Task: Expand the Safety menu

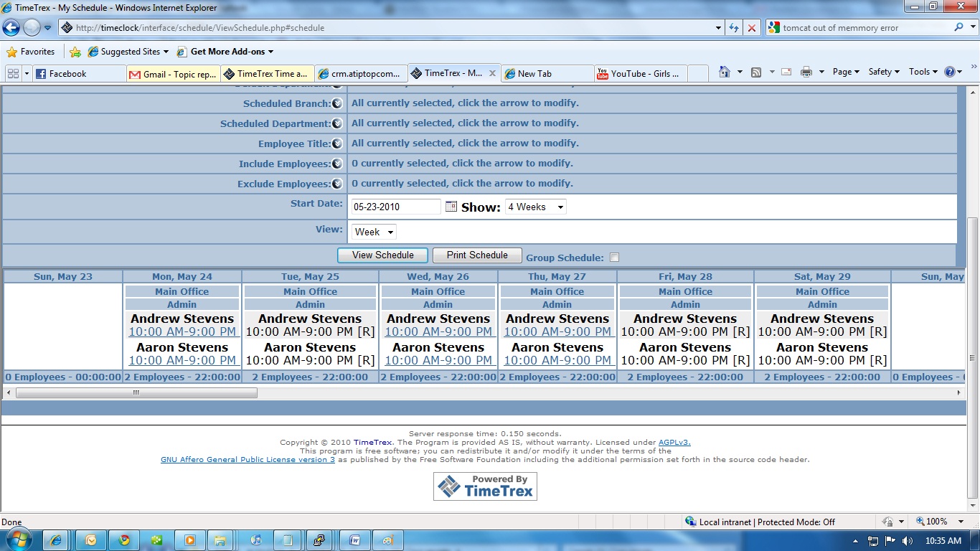Action: coord(883,72)
